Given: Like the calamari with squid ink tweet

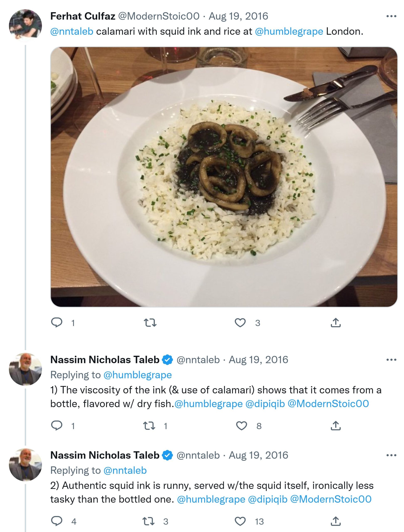Looking at the screenshot, I should point(240,323).
